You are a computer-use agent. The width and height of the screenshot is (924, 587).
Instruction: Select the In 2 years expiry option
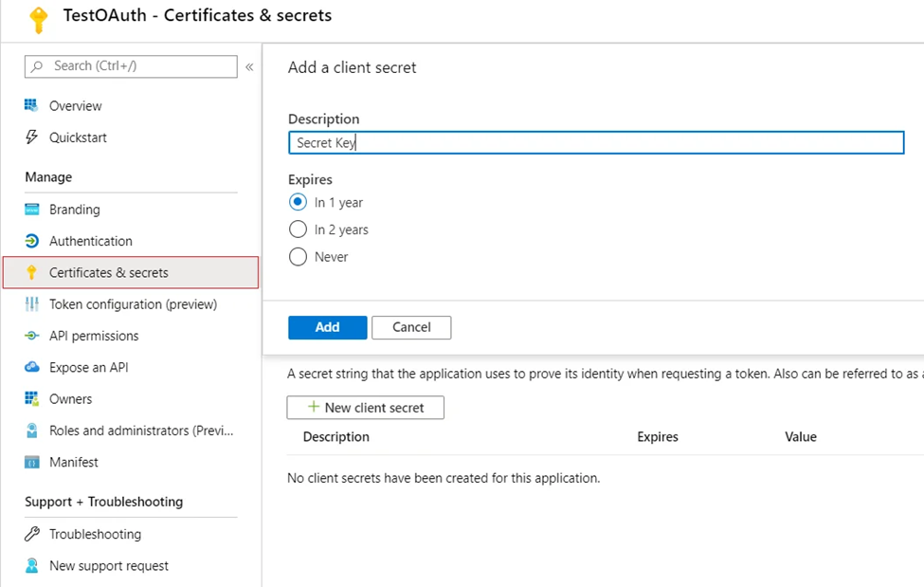pos(299,229)
